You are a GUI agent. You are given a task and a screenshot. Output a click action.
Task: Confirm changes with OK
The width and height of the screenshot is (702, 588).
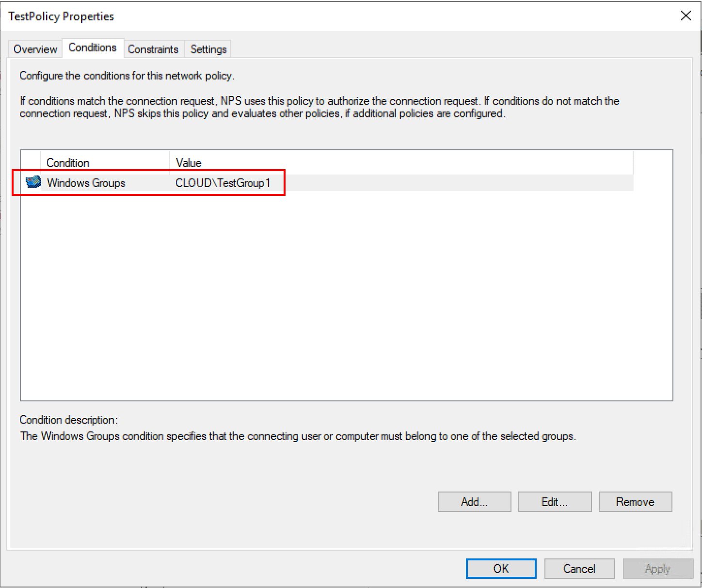(501, 569)
